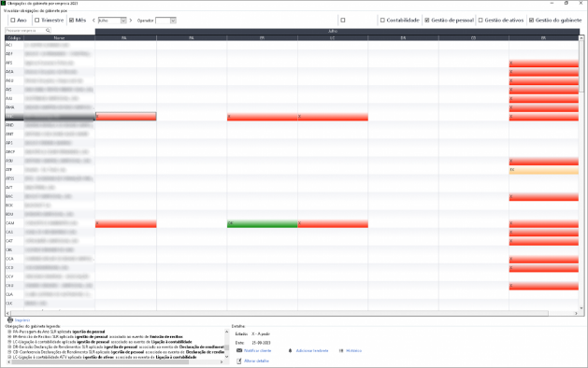
Task: Open the Alterar detalhe link
Action: point(256,361)
